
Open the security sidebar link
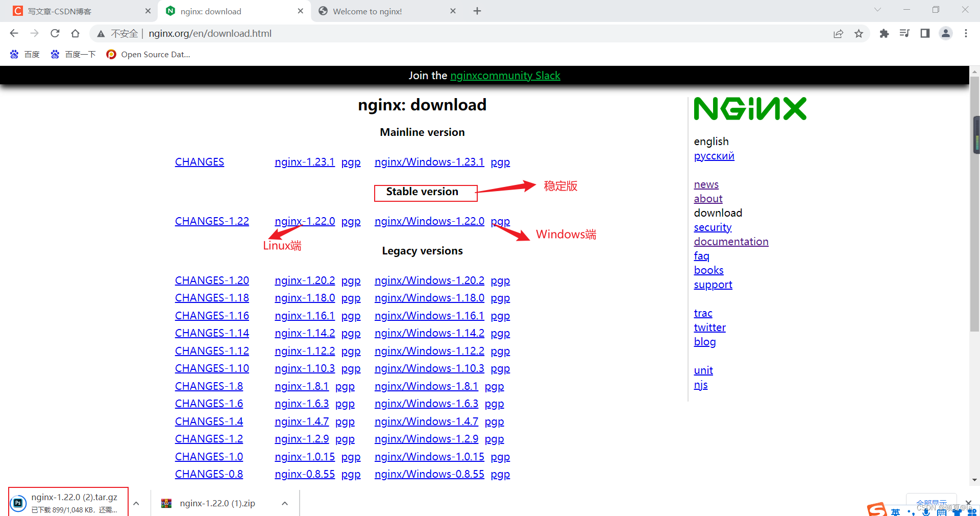[x=713, y=227]
